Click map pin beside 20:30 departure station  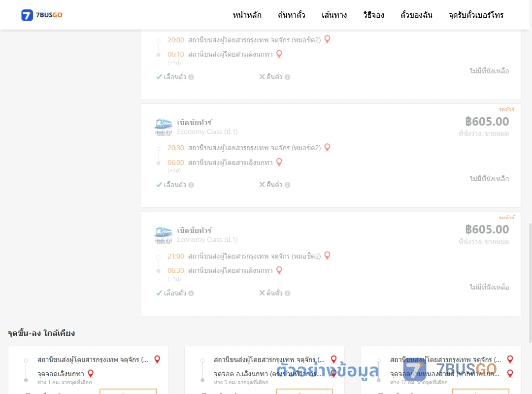(328, 147)
